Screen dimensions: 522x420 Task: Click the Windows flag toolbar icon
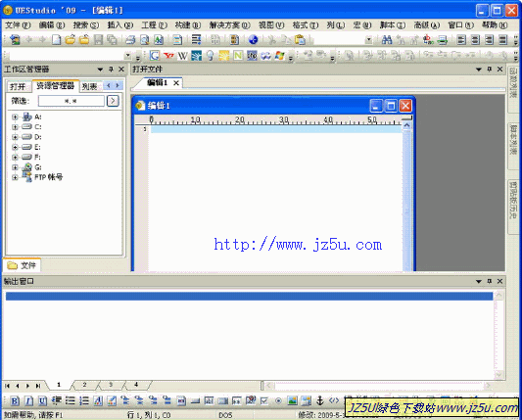coord(280,55)
